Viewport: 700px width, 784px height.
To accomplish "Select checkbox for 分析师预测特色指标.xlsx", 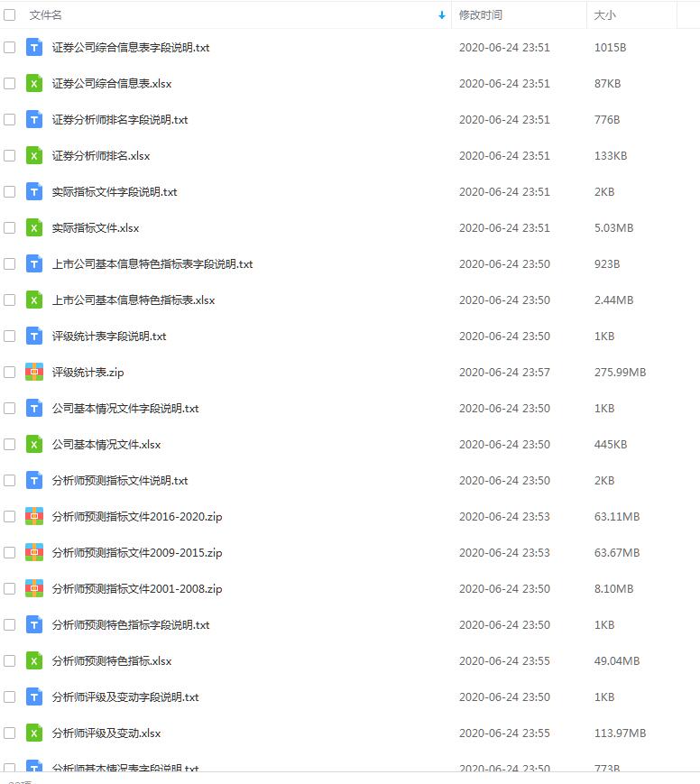I will 10,661.
